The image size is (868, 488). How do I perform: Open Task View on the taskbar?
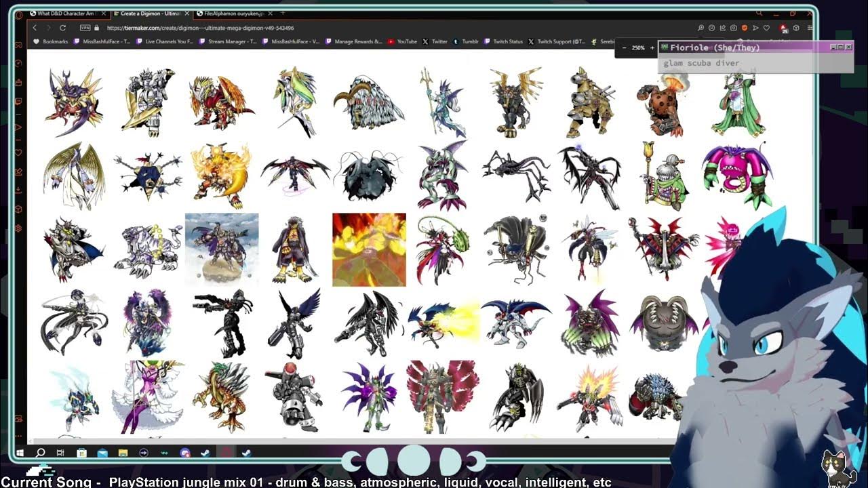coord(60,453)
